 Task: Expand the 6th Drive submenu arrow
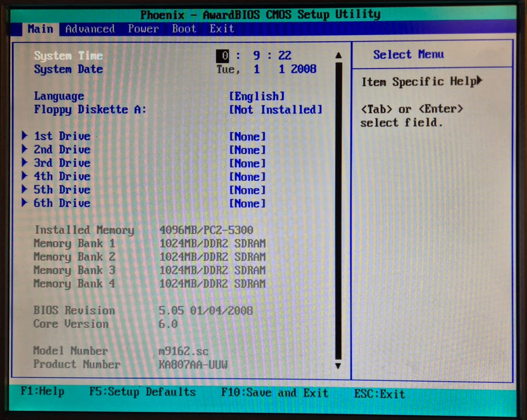click(25, 202)
